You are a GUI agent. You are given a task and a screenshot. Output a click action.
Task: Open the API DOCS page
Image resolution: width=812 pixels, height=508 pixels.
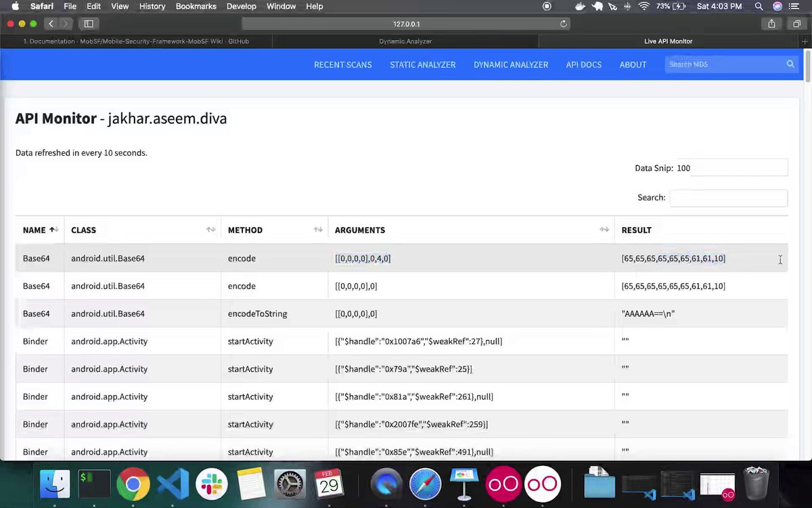pos(583,64)
